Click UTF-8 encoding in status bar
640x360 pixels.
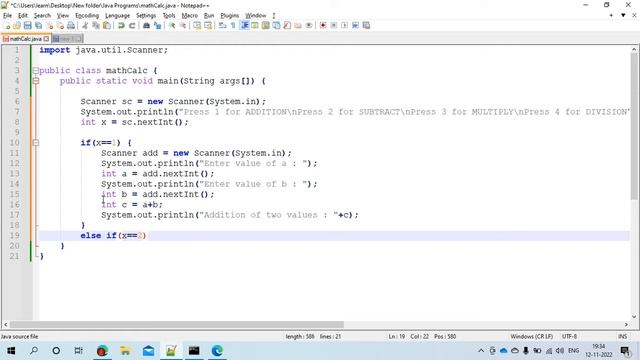tap(569, 336)
